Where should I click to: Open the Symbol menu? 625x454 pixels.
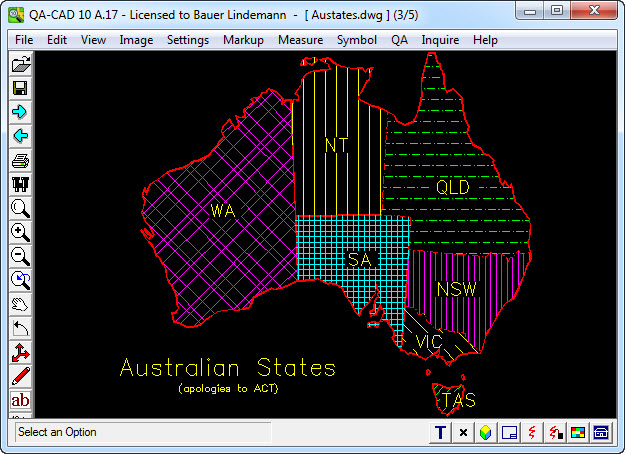[x=357, y=40]
